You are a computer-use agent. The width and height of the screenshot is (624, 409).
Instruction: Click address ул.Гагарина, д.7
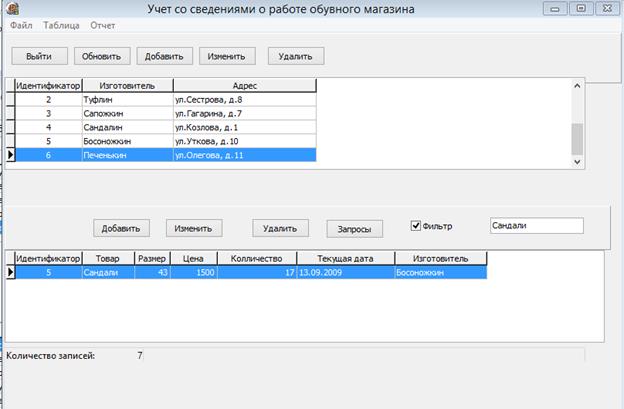[245, 113]
